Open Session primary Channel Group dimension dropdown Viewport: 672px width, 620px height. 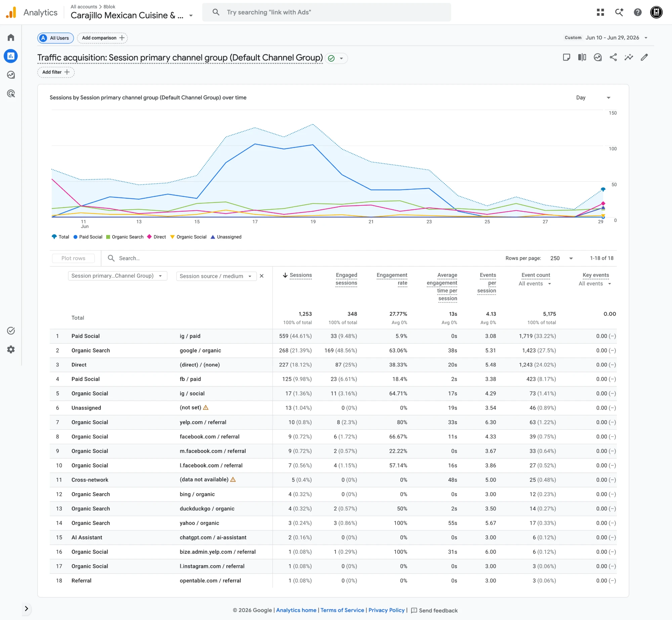pos(118,276)
